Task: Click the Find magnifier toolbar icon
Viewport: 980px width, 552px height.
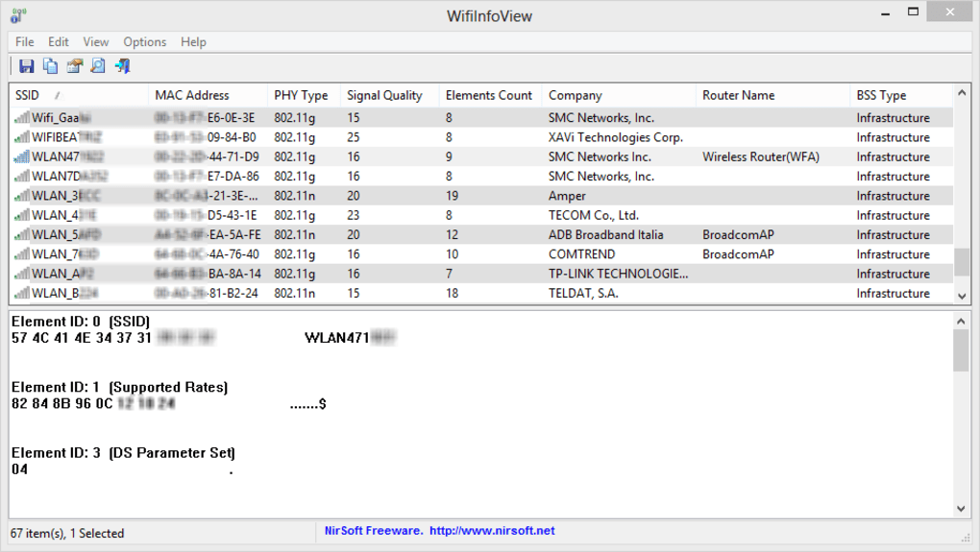Action: pos(98,66)
